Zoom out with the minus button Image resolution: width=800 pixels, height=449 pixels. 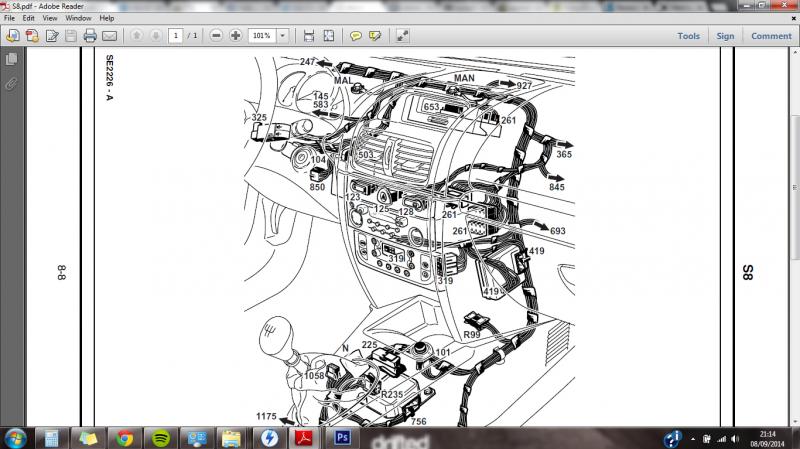pyautogui.click(x=216, y=36)
